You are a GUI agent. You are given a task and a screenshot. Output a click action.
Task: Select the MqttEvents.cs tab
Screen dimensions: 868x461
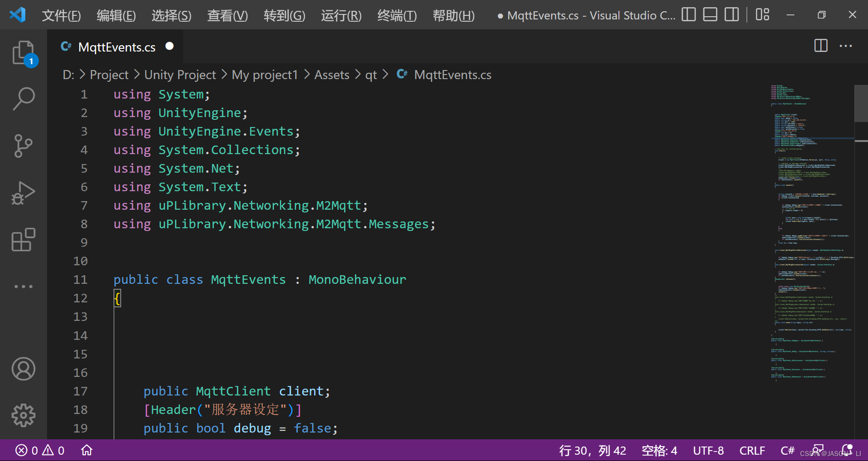tap(116, 47)
